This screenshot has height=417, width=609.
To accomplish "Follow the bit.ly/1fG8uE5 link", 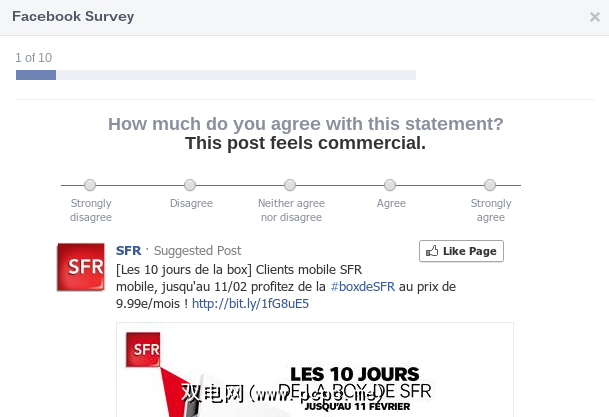I will click(250, 304).
